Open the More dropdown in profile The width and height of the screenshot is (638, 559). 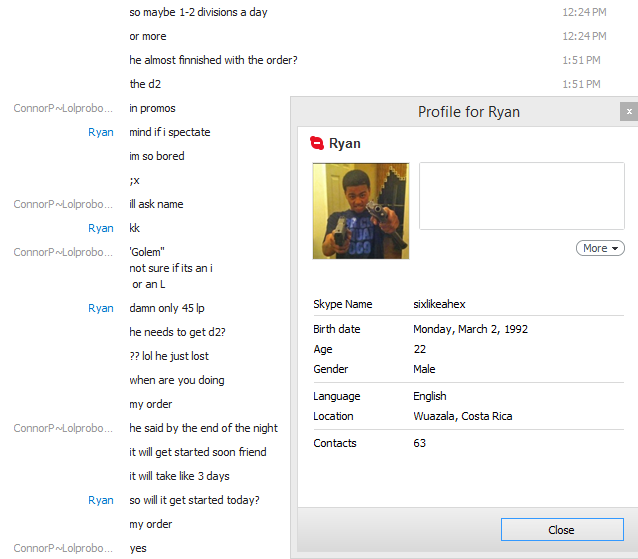point(600,248)
